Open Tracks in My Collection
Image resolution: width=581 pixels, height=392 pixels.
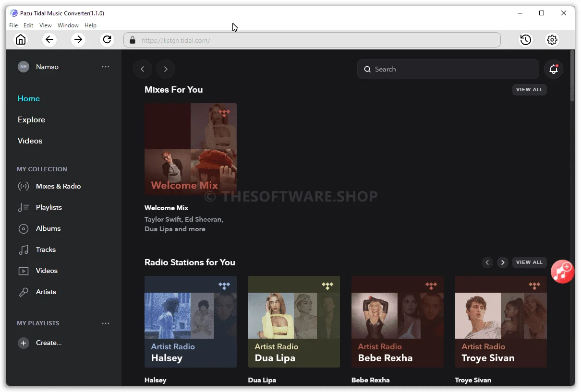pyautogui.click(x=46, y=249)
